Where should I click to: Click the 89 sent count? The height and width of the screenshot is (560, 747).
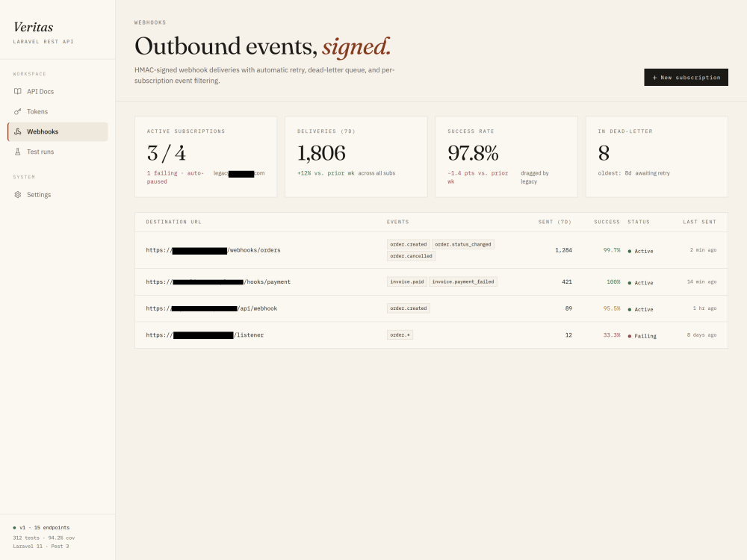coord(568,308)
